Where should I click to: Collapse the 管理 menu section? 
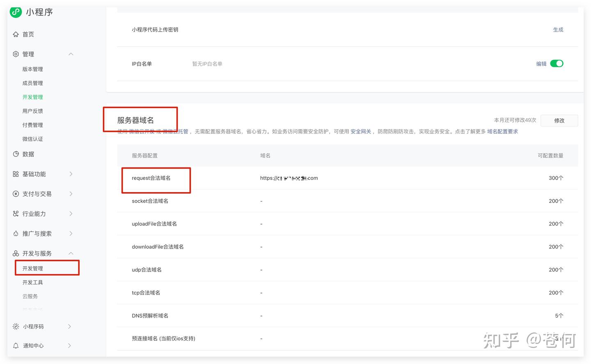[71, 54]
